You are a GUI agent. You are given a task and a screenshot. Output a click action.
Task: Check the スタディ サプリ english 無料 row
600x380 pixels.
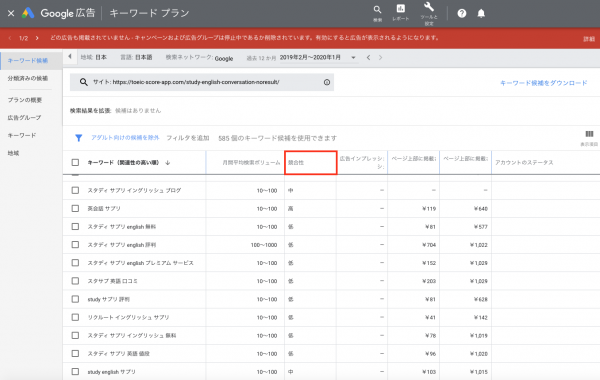point(75,227)
